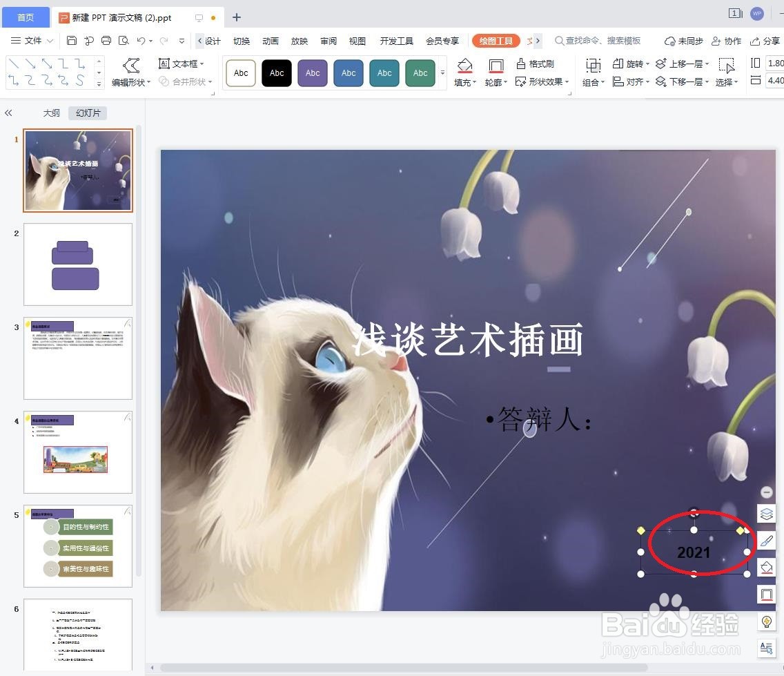The image size is (784, 676).
Task: Expand the shape styles gallery
Action: pos(442,73)
